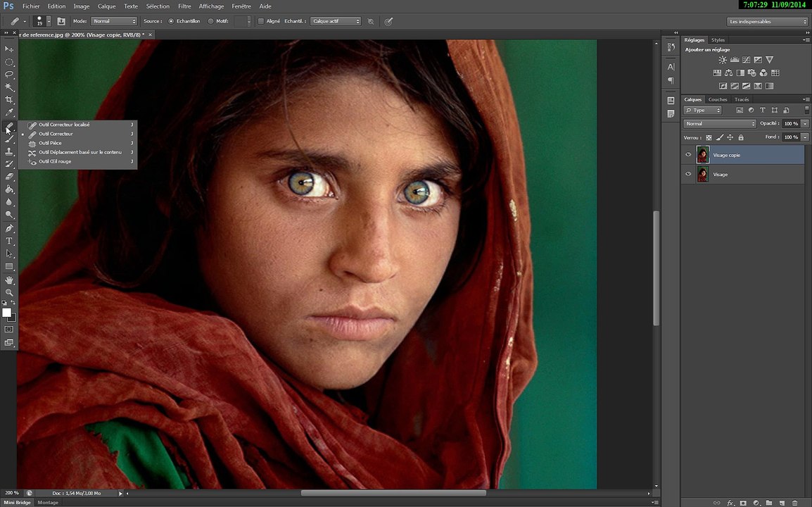Viewport: 812px width, 507px height.
Task: Select the Lasso tool
Action: click(x=9, y=74)
